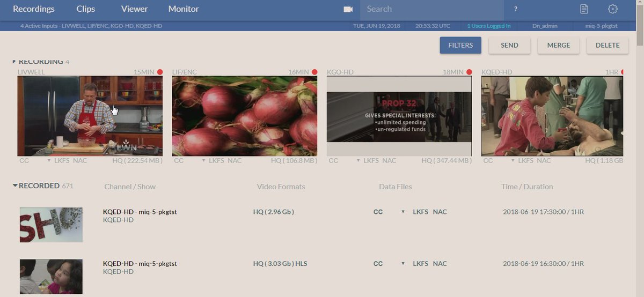Click the '4 Active Inputs' status text
Image resolution: width=644 pixels, height=297 pixels.
coord(91,26)
